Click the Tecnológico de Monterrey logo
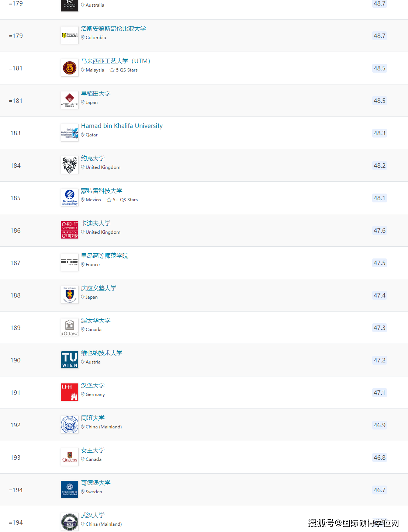408x532 pixels. tap(69, 198)
